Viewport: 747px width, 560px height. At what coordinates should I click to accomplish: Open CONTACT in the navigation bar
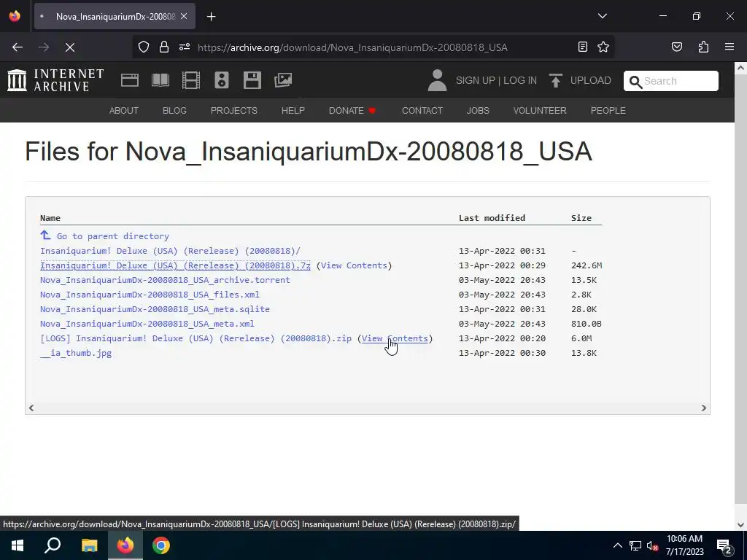pyautogui.click(x=422, y=111)
